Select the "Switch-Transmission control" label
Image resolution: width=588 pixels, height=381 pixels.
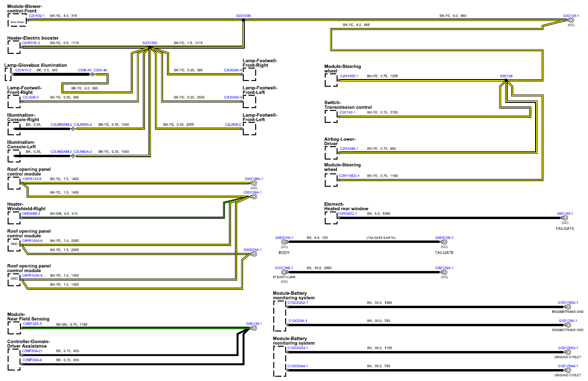pyautogui.click(x=348, y=105)
